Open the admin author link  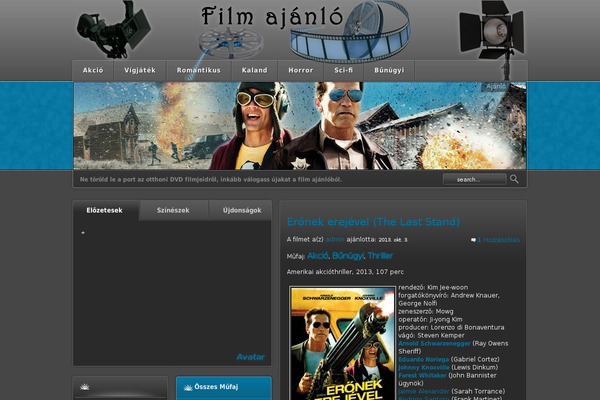tap(335, 240)
